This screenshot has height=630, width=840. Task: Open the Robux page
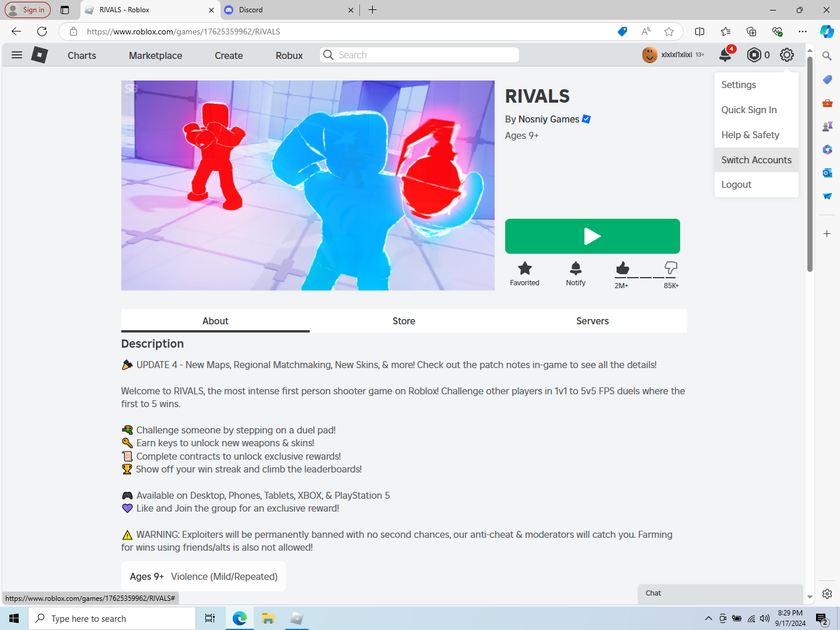(x=289, y=55)
